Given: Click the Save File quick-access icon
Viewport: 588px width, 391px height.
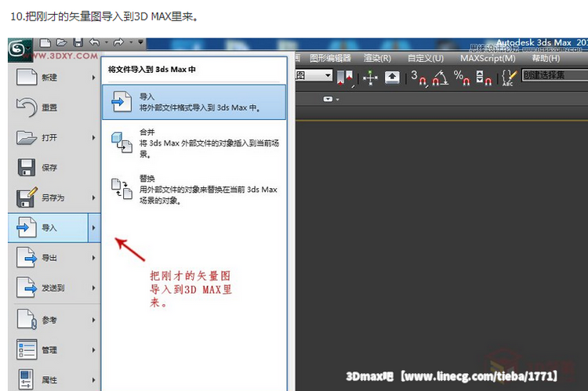Looking at the screenshot, I should [78, 43].
